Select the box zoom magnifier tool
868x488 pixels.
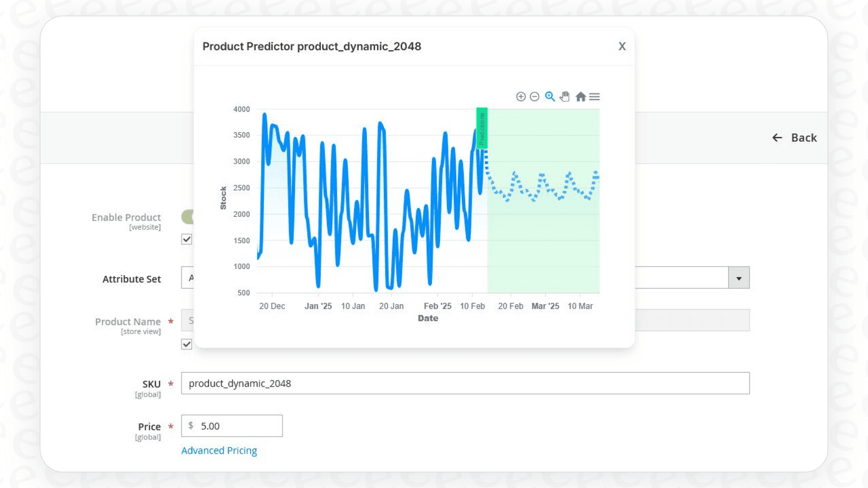point(550,97)
